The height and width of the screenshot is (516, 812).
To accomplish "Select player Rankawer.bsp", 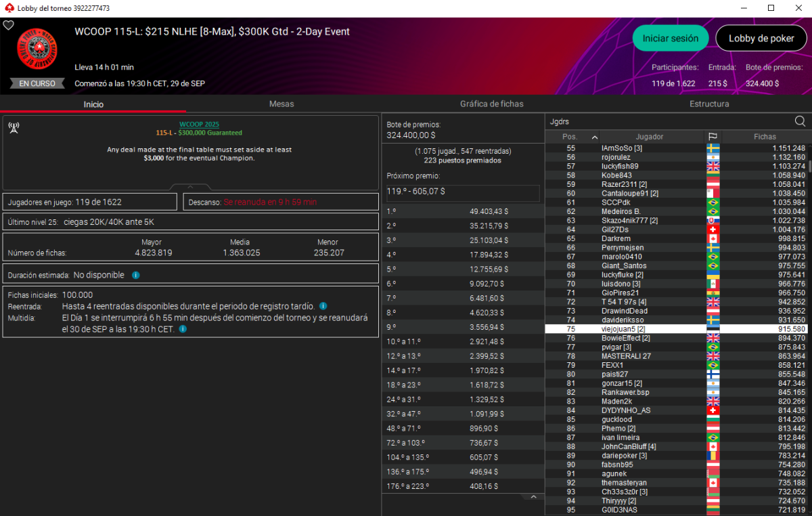I will tap(676, 392).
